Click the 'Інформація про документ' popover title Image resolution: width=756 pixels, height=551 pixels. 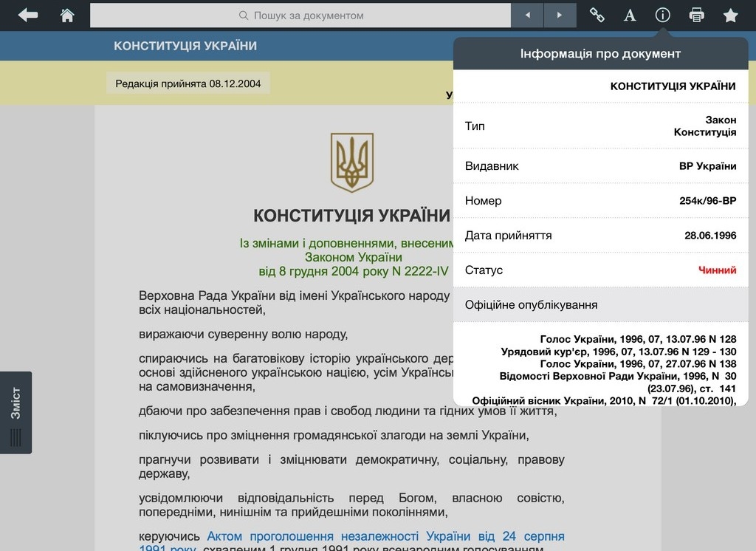(x=600, y=54)
